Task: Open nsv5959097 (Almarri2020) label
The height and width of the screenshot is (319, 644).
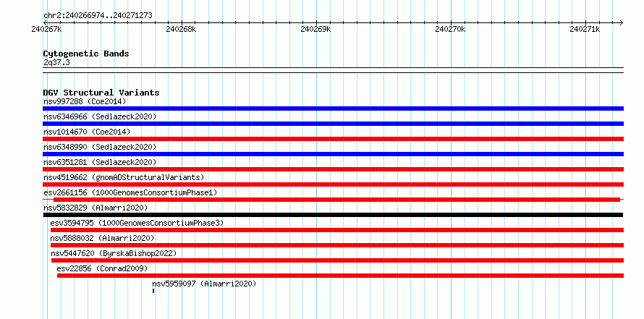Action: 204,284
